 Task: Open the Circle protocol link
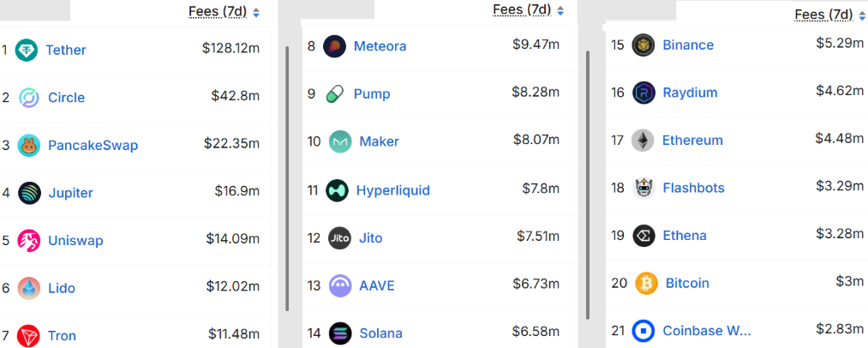[67, 98]
